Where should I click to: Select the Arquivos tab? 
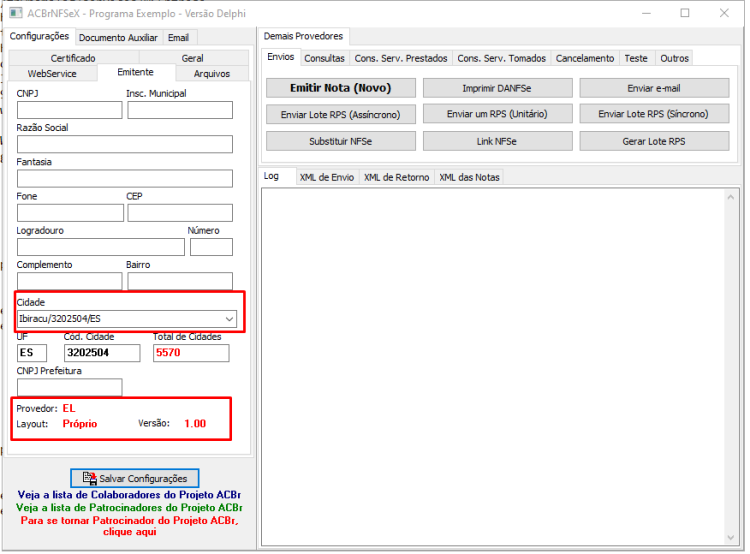(212, 74)
